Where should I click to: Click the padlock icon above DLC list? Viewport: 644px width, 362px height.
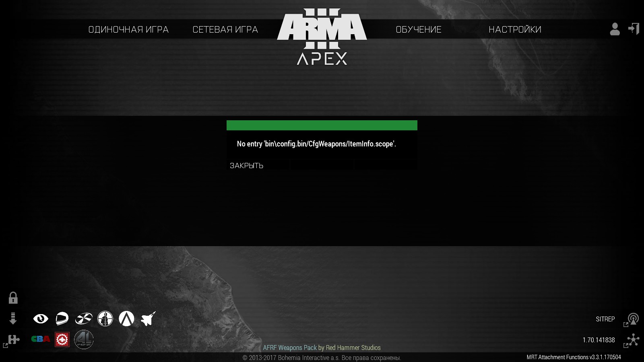click(x=13, y=298)
